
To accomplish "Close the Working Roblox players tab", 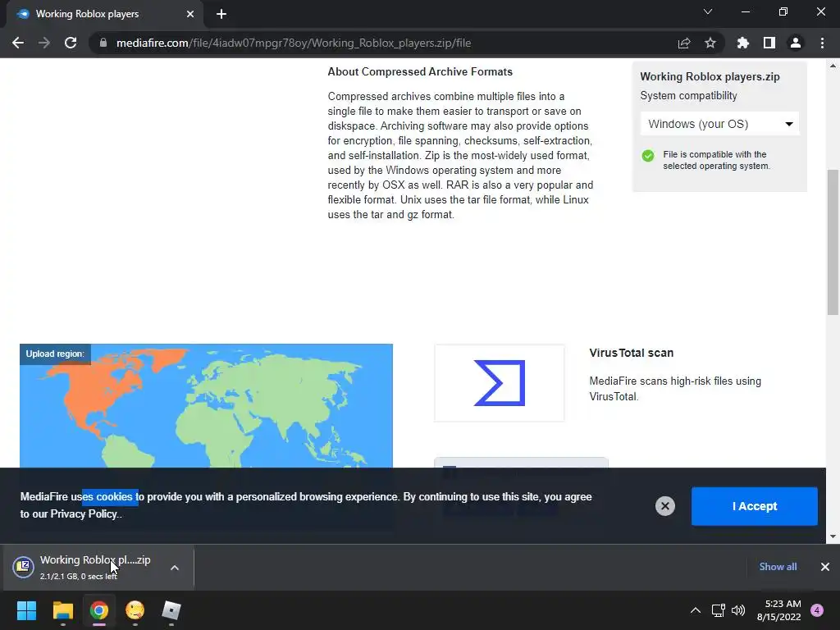I will [189, 14].
